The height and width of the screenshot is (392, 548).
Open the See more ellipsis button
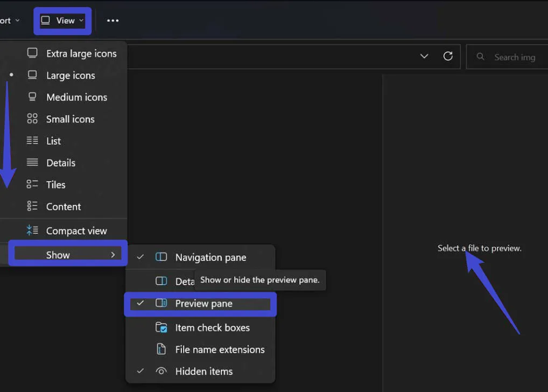pos(113,21)
